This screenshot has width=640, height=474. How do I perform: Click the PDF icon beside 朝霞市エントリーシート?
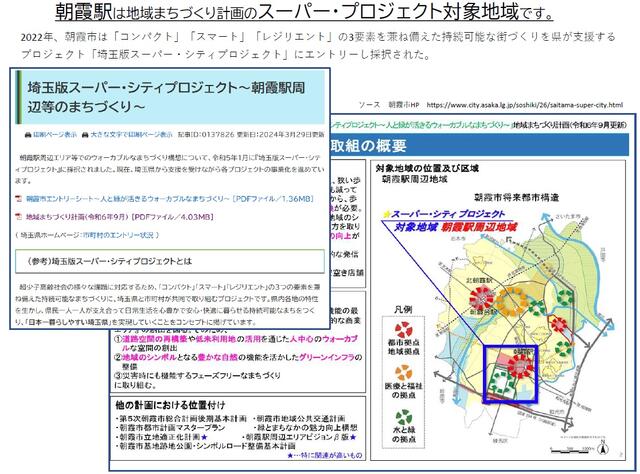(x=21, y=199)
